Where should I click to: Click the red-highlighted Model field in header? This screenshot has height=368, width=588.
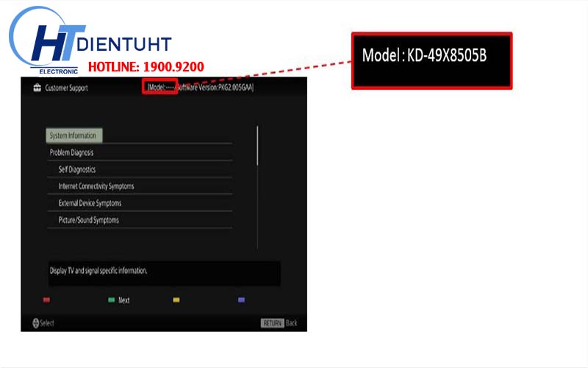pos(161,87)
